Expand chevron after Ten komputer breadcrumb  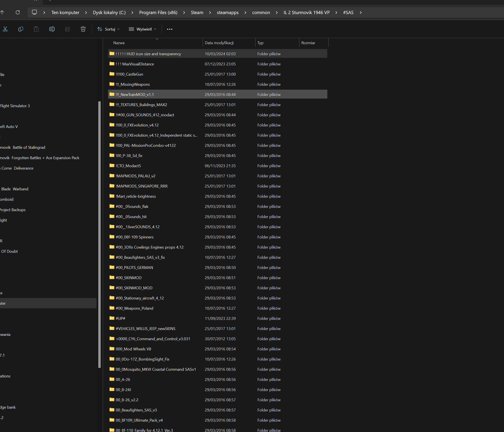click(86, 12)
